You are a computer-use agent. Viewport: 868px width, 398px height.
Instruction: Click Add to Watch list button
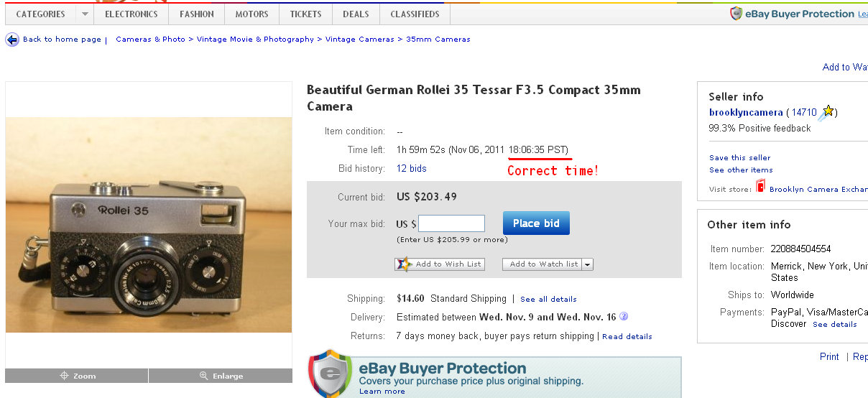pyautogui.click(x=543, y=264)
